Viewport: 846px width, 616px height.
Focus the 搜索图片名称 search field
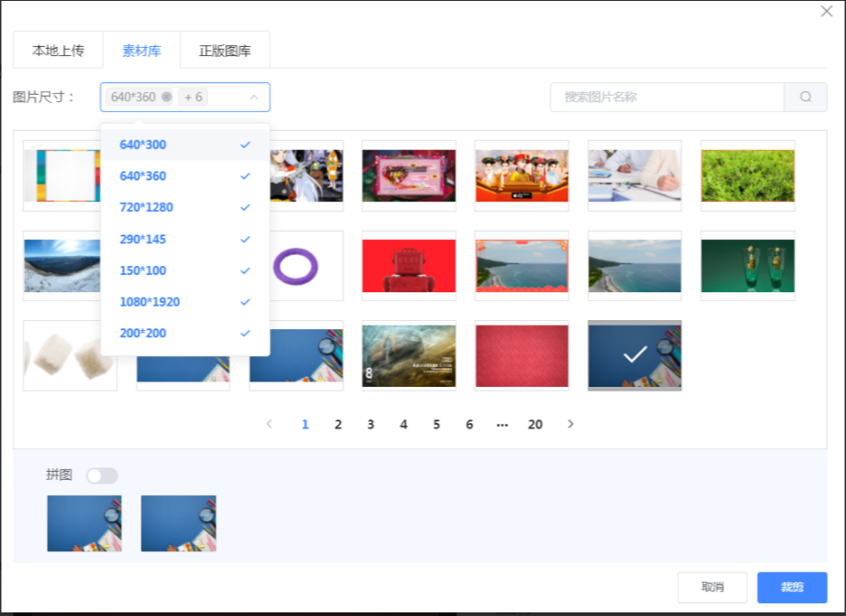(667, 97)
